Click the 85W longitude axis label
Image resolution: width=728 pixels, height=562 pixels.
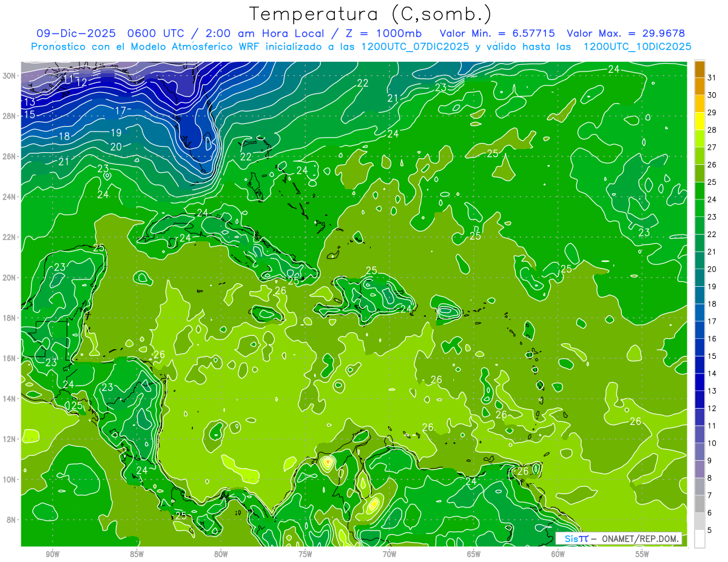tap(136, 555)
